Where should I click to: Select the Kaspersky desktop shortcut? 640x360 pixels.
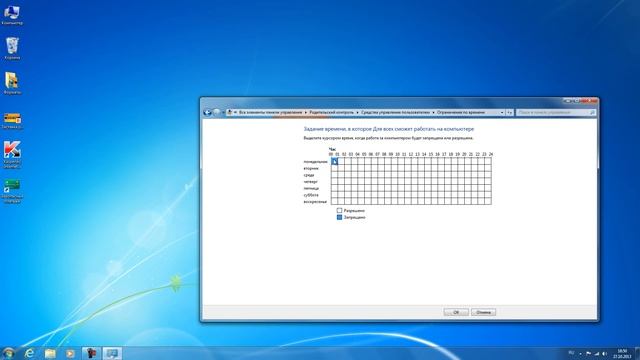click(x=12, y=154)
